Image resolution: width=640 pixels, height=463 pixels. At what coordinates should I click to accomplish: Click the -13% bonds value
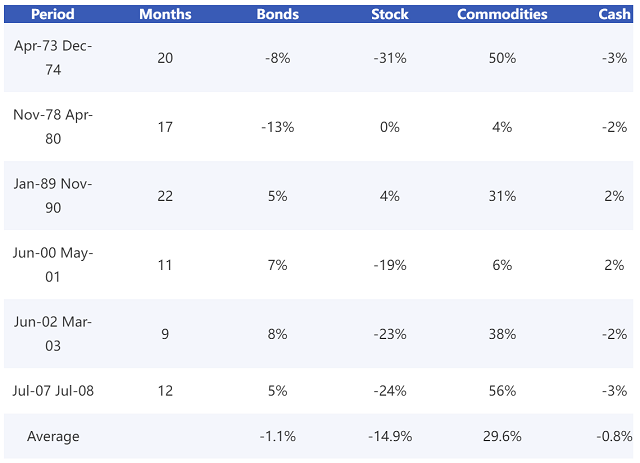pos(277,127)
